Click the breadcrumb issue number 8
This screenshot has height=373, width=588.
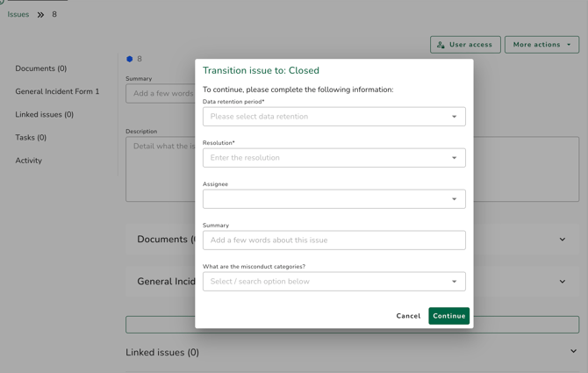54,15
